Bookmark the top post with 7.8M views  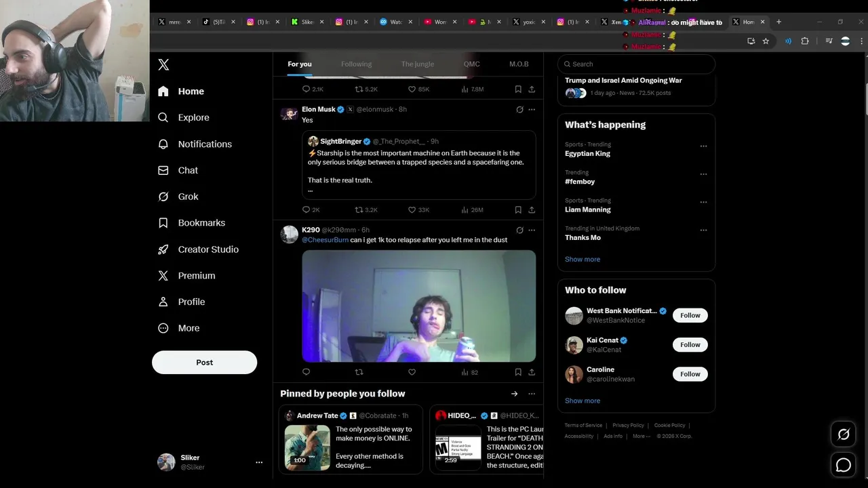click(518, 89)
